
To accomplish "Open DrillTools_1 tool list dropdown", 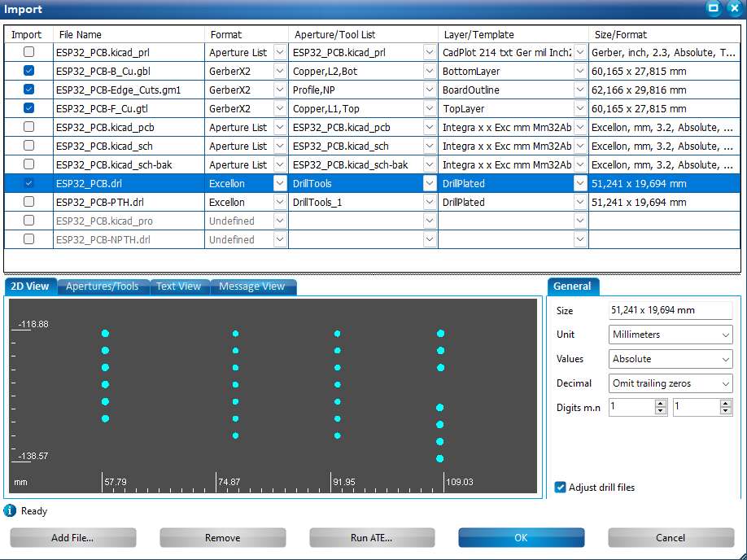I will pos(429,202).
